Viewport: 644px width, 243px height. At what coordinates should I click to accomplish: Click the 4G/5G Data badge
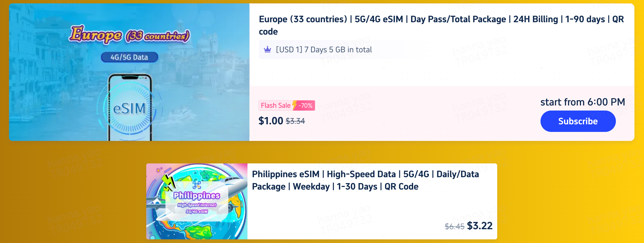click(x=129, y=57)
